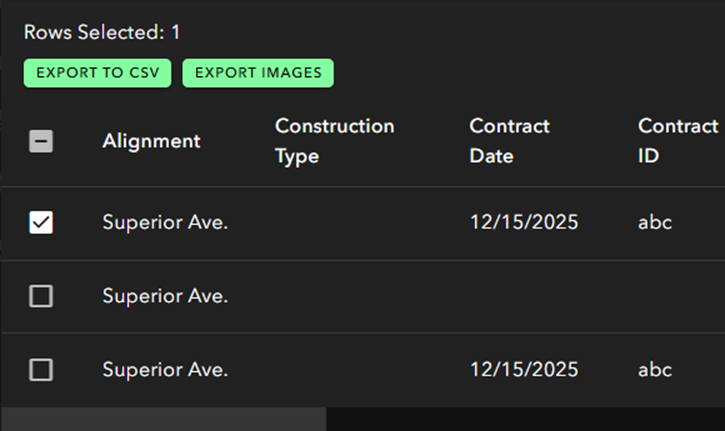Sort by the Contract Date column header
Image resolution: width=725 pixels, height=431 pixels.
509,141
